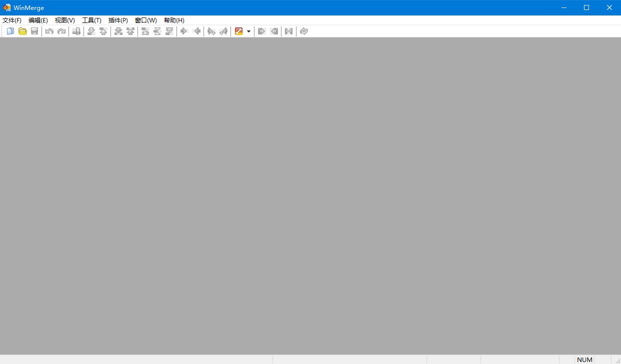Image resolution: width=621 pixels, height=364 pixels.
Task: Copy the difference to the left pane
Action: point(196,31)
